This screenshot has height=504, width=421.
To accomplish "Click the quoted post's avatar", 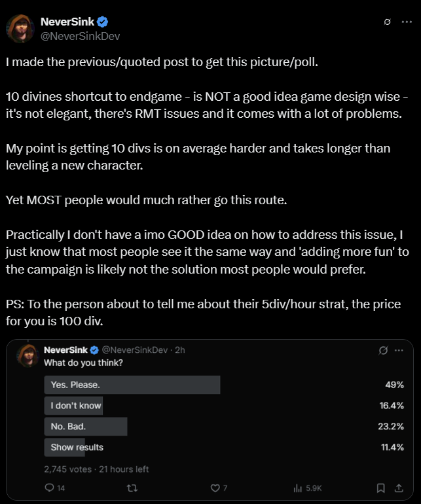I will (28, 356).
